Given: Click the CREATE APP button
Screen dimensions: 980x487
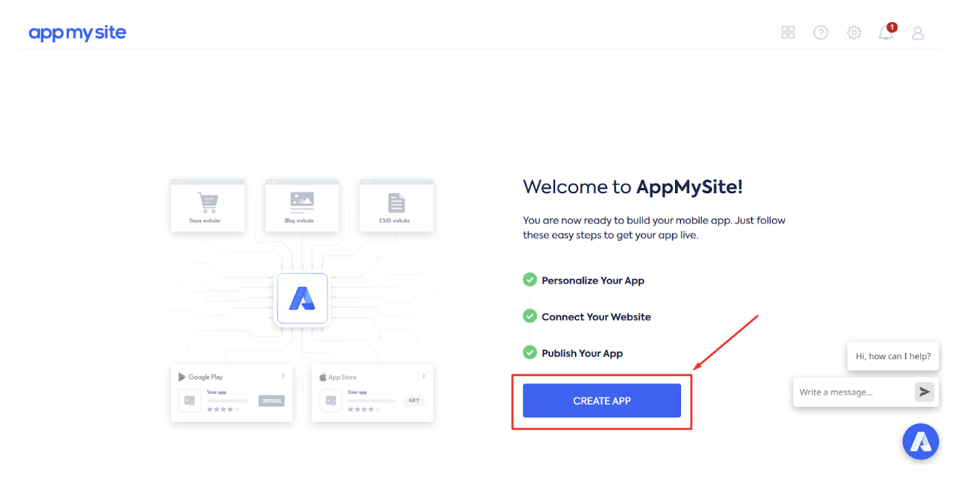Looking at the screenshot, I should click(x=602, y=400).
